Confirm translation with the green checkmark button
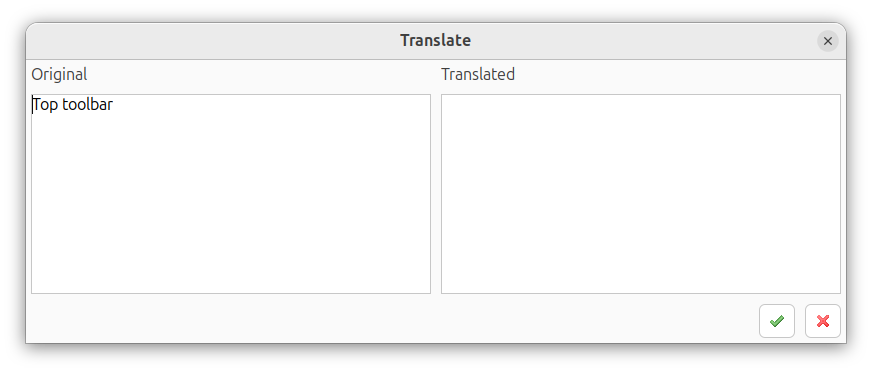The height and width of the screenshot is (372, 872). [776, 321]
